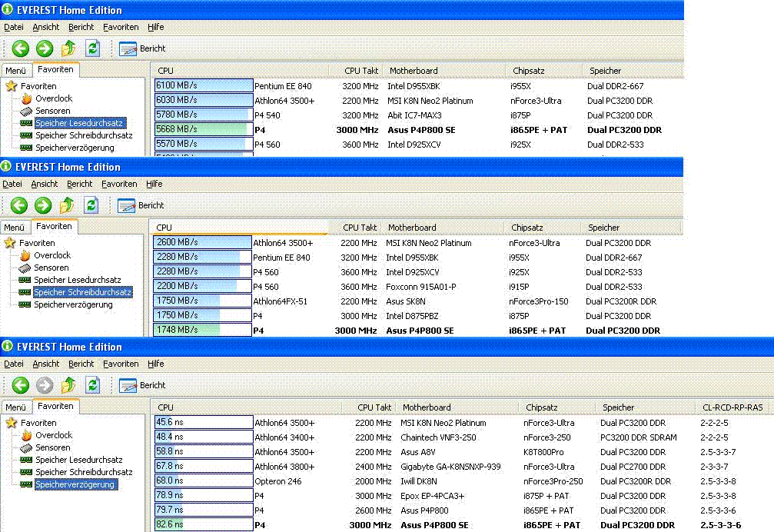
Task: Click the Back arrow in top window
Action: (21, 48)
